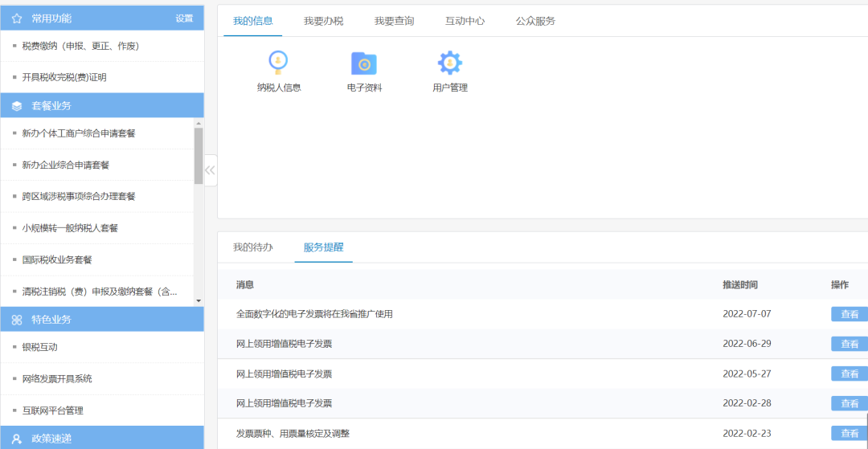Select message 发票票种、用票量核定及调整
This screenshot has width=868, height=449.
coord(293,433)
